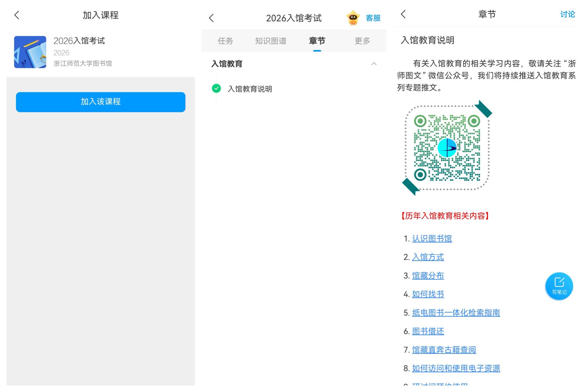Tap the 浙师图文 QR code image
This screenshot has width=588, height=392.
pyautogui.click(x=447, y=148)
